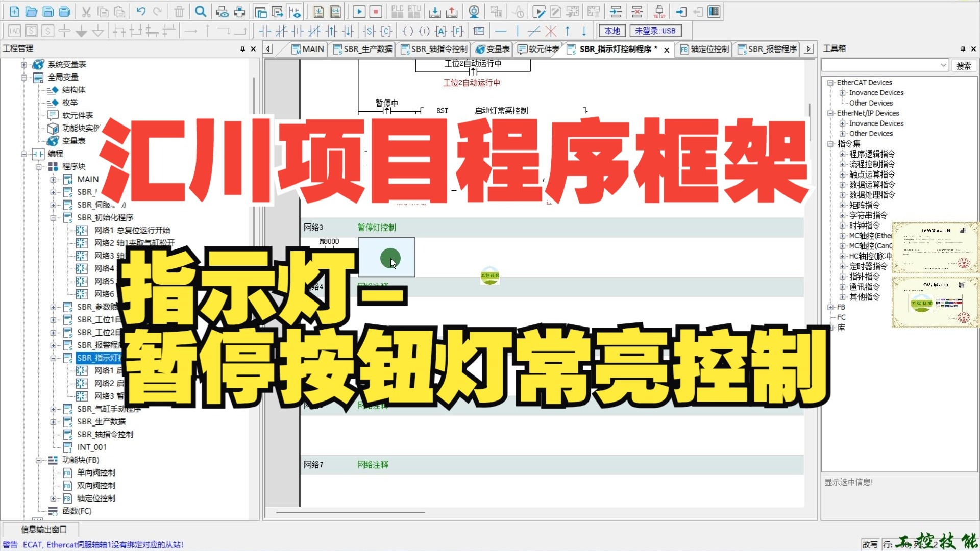Click the 搜索 button in toolbox
The width and height of the screenshot is (980, 551).
point(963,66)
